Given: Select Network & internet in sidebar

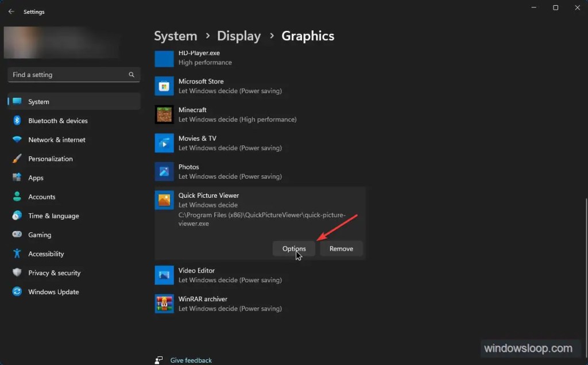Looking at the screenshot, I should (74, 140).
